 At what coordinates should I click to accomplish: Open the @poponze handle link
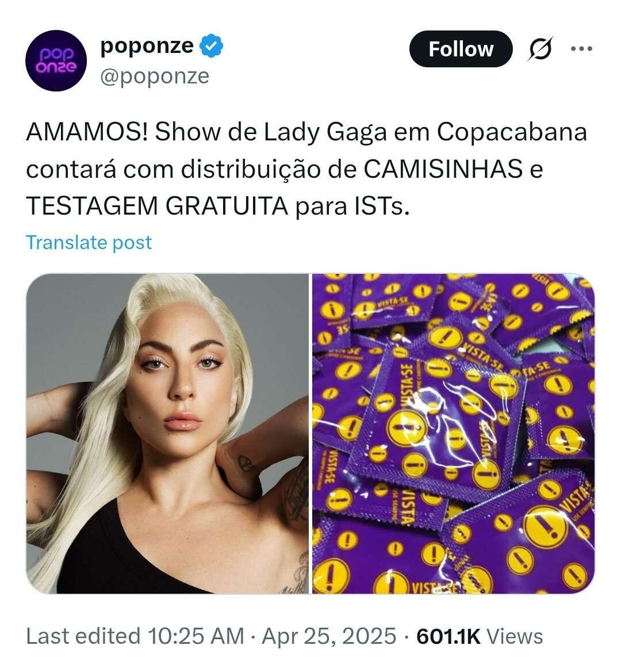point(155,77)
